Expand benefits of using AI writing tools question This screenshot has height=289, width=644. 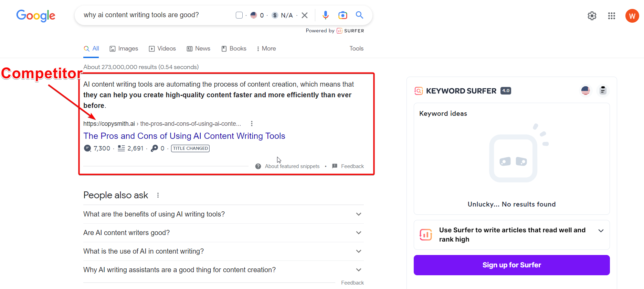[223, 214]
